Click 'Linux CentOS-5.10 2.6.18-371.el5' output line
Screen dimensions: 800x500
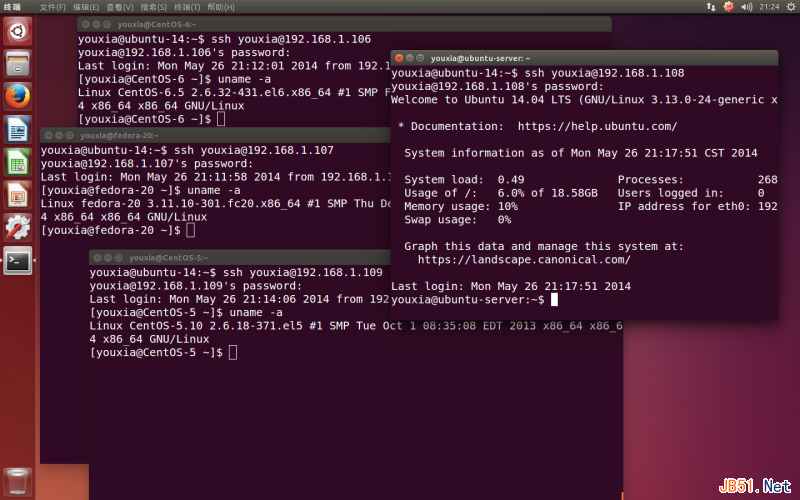[356, 326]
